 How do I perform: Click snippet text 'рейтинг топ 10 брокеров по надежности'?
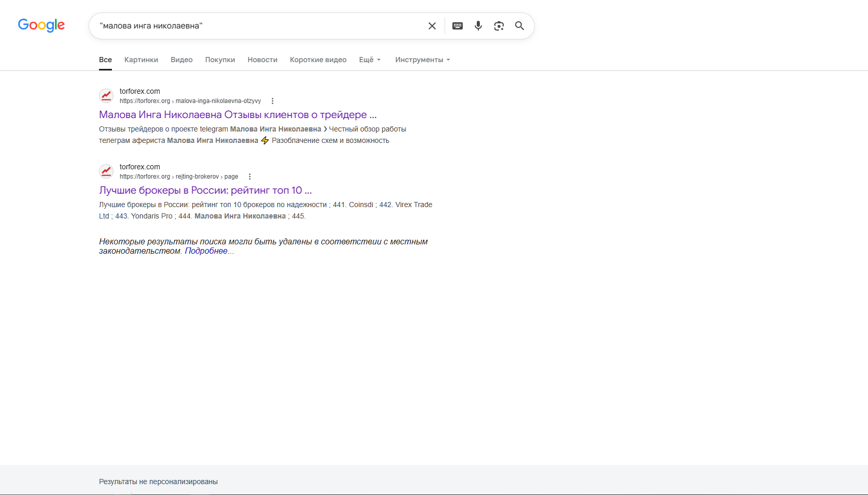[x=259, y=205]
